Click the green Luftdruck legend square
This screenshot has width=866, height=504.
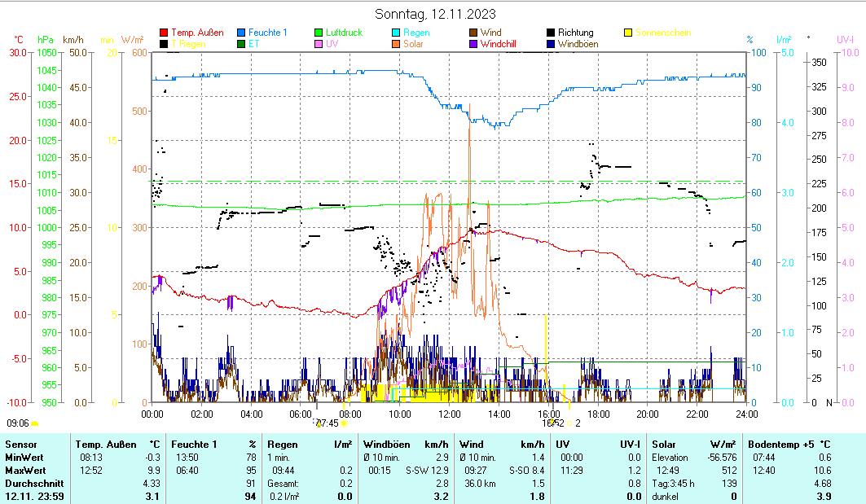319,33
